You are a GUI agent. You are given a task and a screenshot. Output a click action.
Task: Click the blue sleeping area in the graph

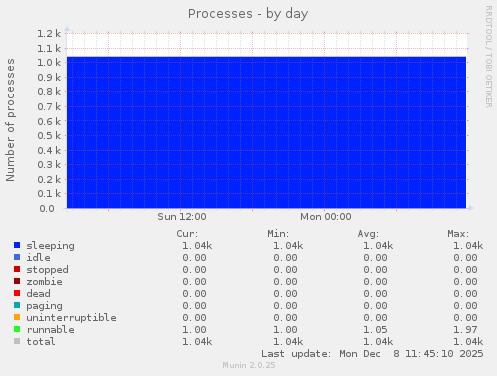(266, 133)
